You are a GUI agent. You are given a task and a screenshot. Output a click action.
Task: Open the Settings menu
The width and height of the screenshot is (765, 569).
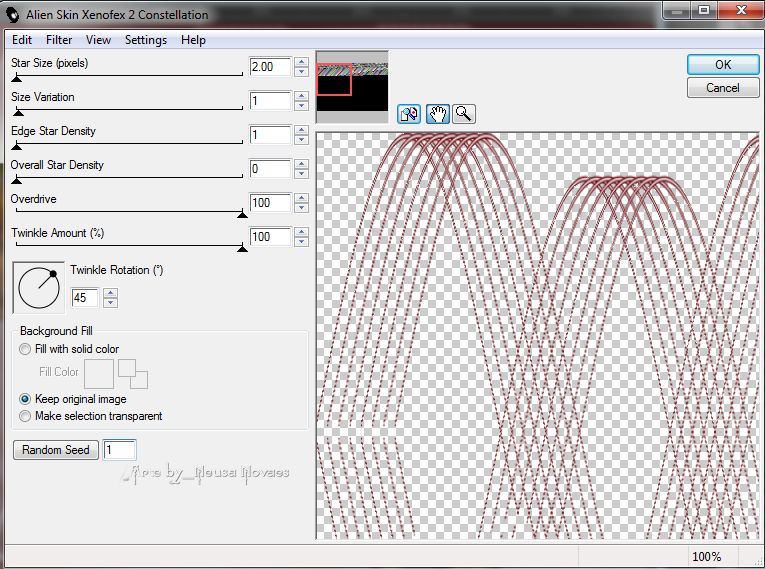click(145, 40)
